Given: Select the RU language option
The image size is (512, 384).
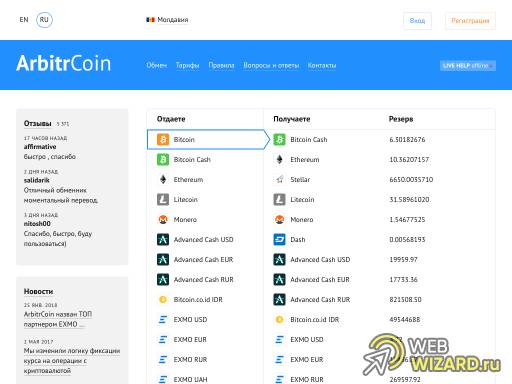Looking at the screenshot, I should (x=44, y=20).
